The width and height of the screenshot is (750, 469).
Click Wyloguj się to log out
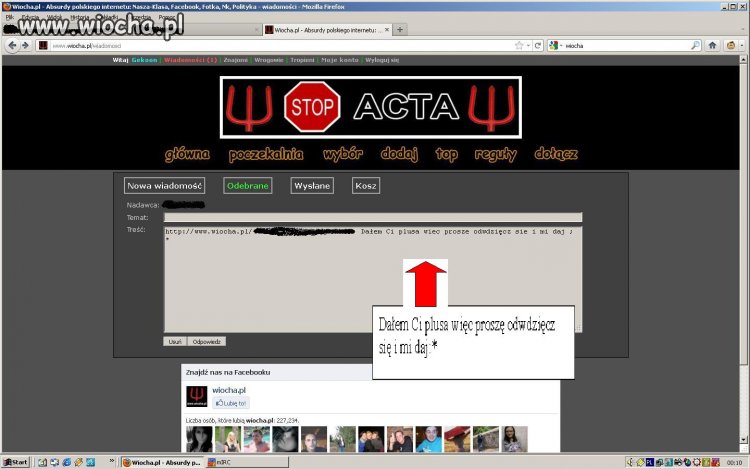(382, 60)
